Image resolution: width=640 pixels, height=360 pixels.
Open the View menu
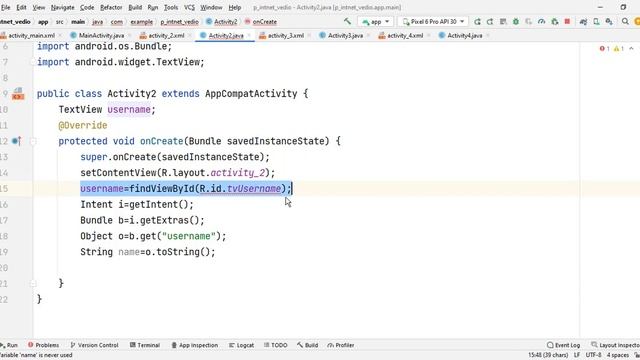point(39,7)
